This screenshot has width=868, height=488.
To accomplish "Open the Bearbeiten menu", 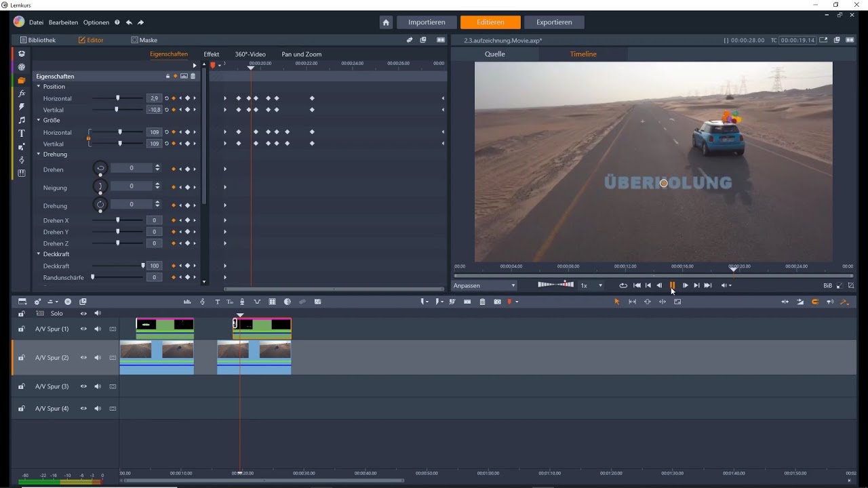I will 63,22.
